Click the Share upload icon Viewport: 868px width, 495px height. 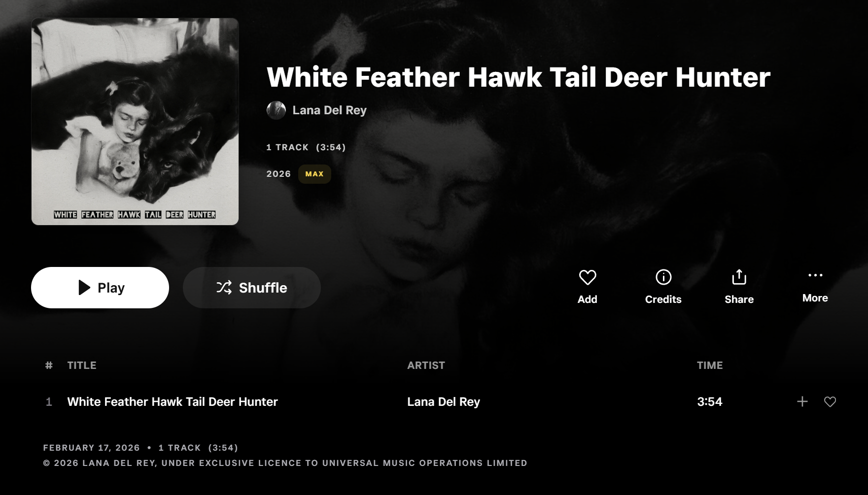(739, 277)
